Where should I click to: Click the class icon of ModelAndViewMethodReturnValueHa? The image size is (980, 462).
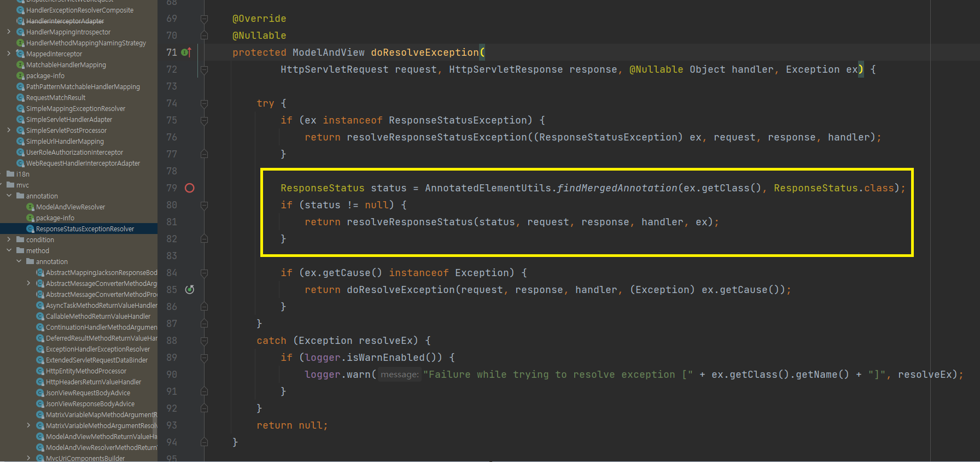tap(40, 436)
